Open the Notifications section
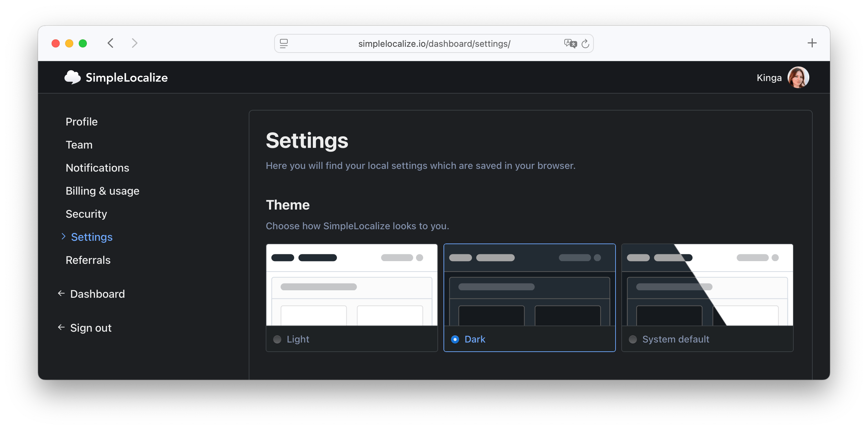Viewport: 868px width, 430px height. (97, 168)
